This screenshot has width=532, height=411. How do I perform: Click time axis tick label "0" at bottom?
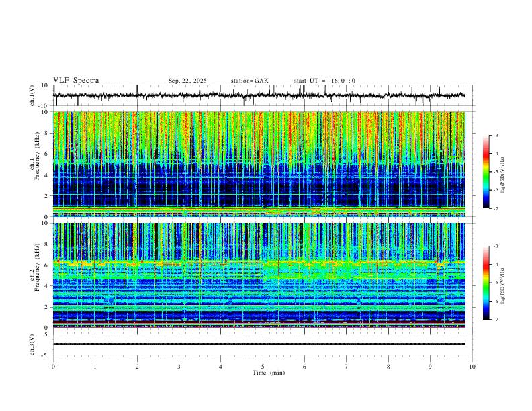tap(53, 367)
